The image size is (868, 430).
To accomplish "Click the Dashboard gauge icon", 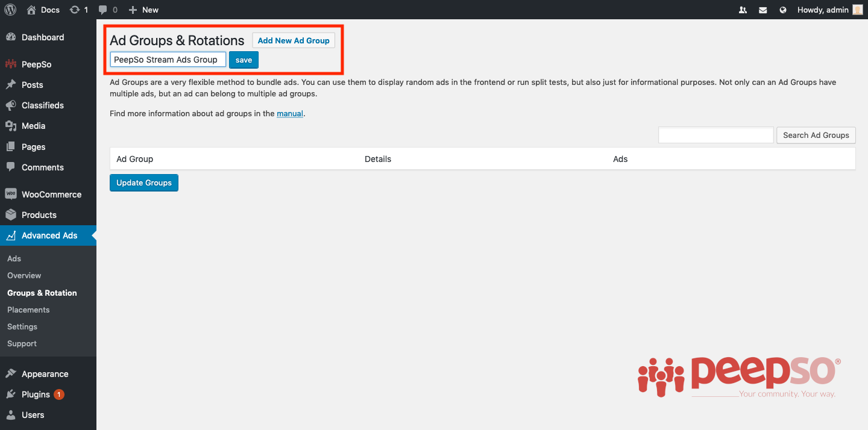I will coord(11,37).
